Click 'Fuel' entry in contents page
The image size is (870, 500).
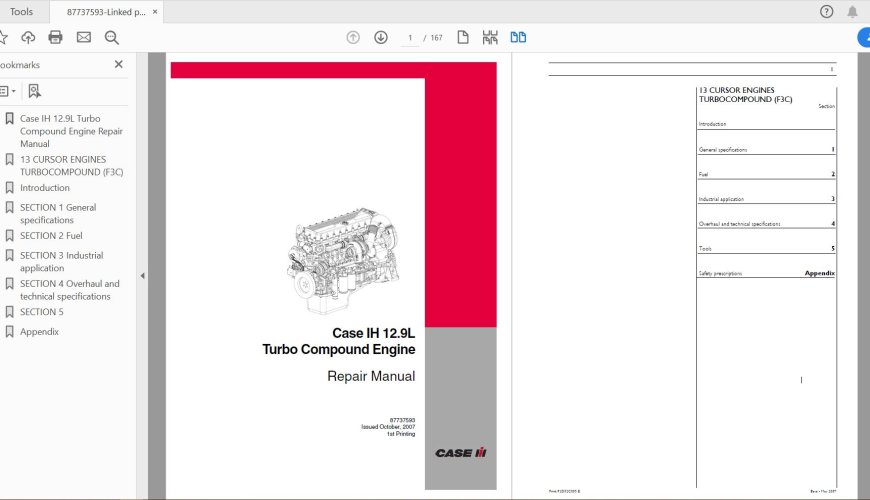click(703, 174)
